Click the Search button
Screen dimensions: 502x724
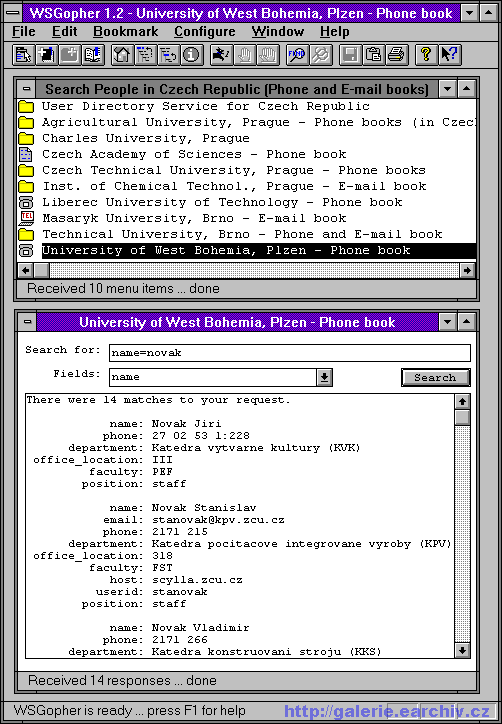[435, 378]
